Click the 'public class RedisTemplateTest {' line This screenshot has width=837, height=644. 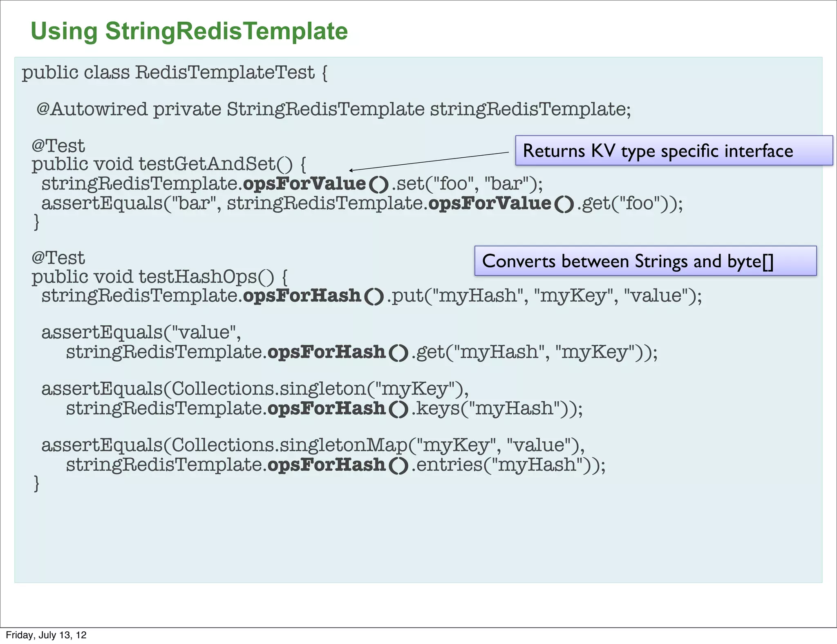pos(175,73)
